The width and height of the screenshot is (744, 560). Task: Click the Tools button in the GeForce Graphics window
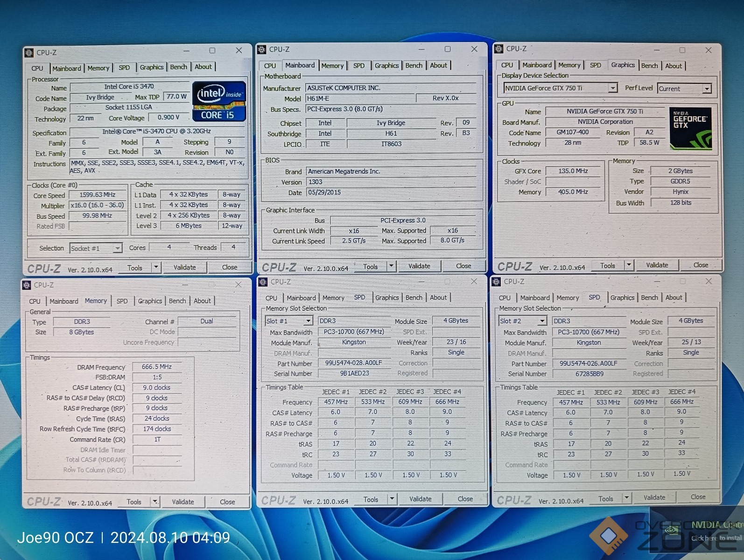pos(607,265)
